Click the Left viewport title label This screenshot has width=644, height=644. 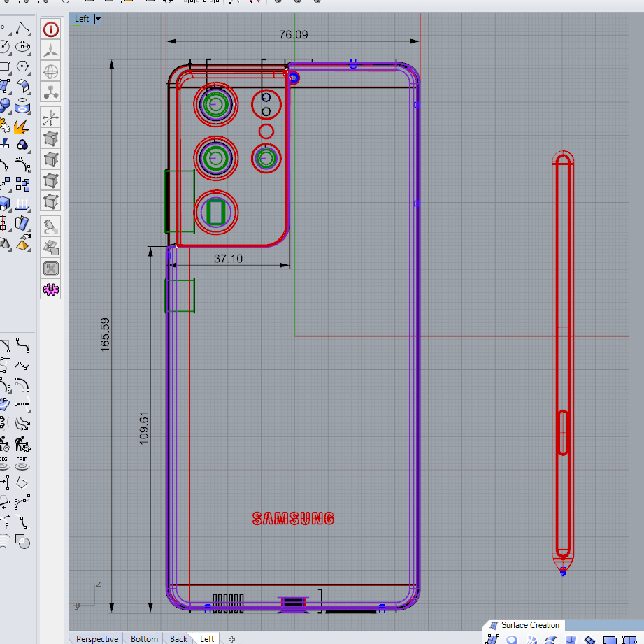tap(82, 19)
